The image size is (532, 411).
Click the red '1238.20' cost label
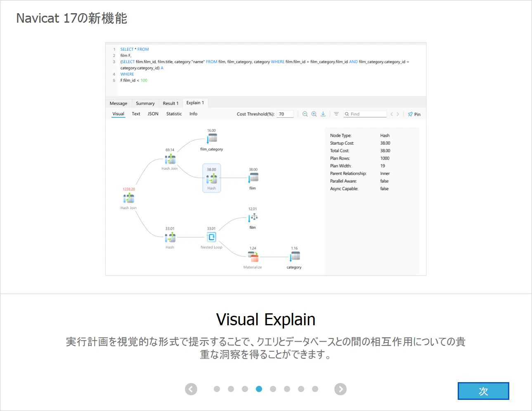[129, 189]
